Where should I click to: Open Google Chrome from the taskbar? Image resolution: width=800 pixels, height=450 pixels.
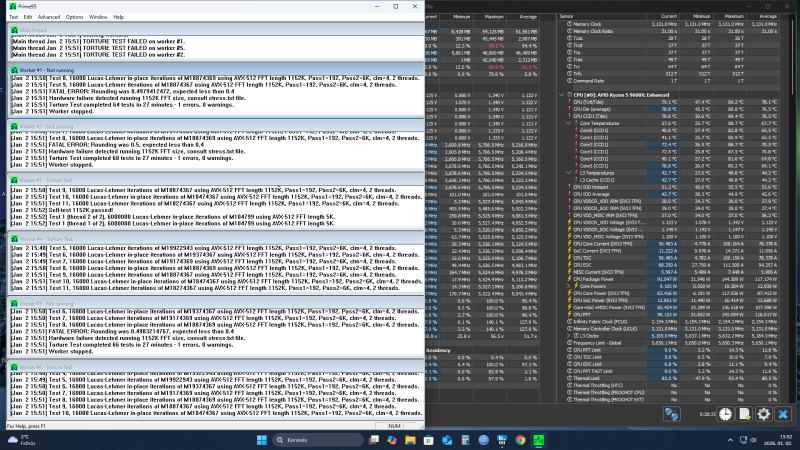(x=520, y=440)
